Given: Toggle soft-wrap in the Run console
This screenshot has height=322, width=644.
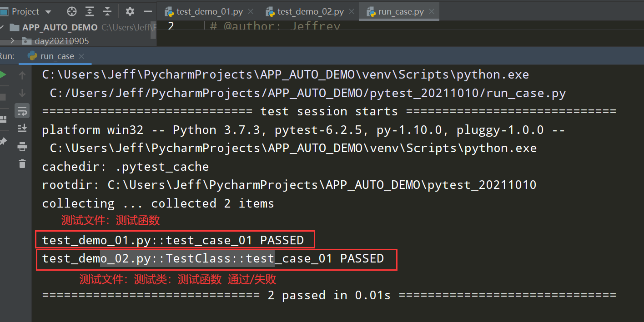Looking at the screenshot, I should pyautogui.click(x=22, y=110).
